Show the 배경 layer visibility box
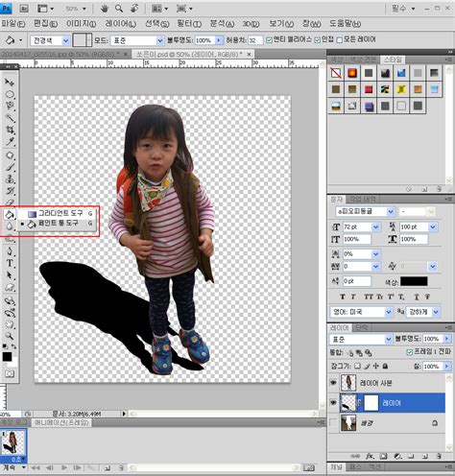The image size is (455, 476). pyautogui.click(x=333, y=423)
